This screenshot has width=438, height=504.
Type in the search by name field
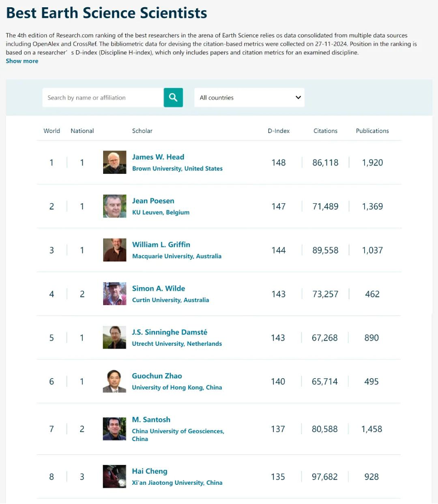[102, 98]
